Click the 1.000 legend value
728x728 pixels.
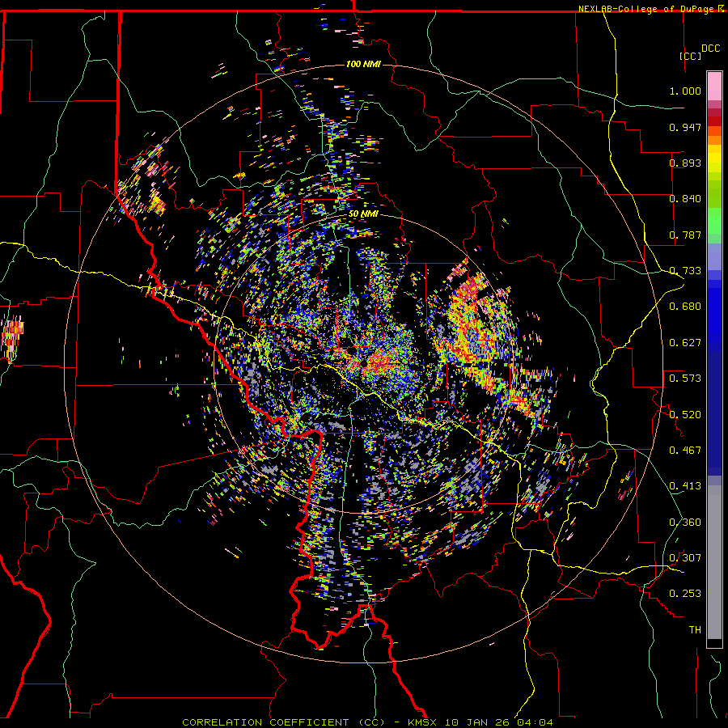pos(685,91)
